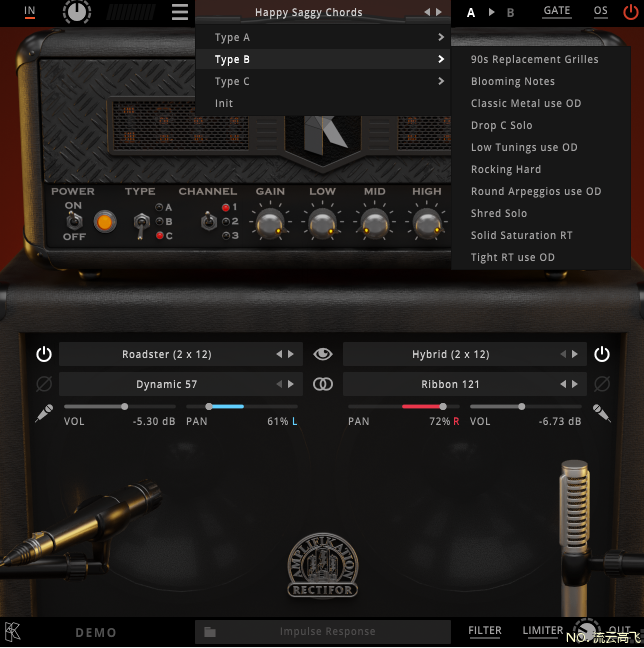Toggle the GATE button
Screen dimensions: 644x648
click(557, 11)
